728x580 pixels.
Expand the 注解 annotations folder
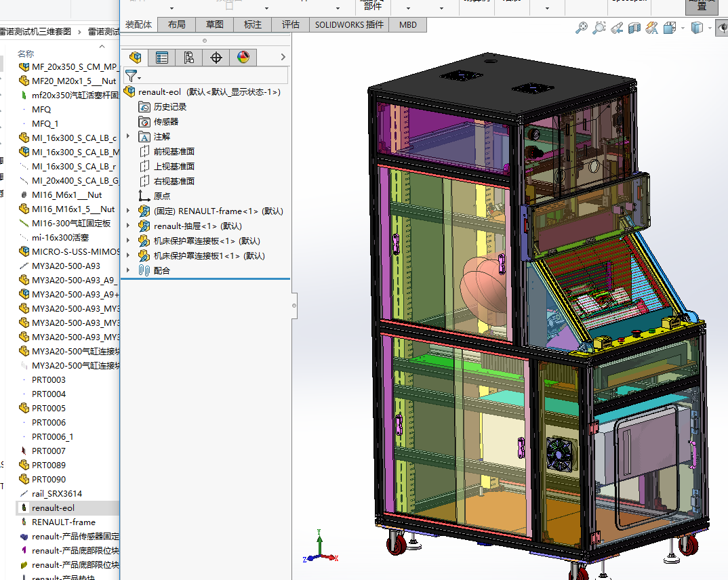128,137
